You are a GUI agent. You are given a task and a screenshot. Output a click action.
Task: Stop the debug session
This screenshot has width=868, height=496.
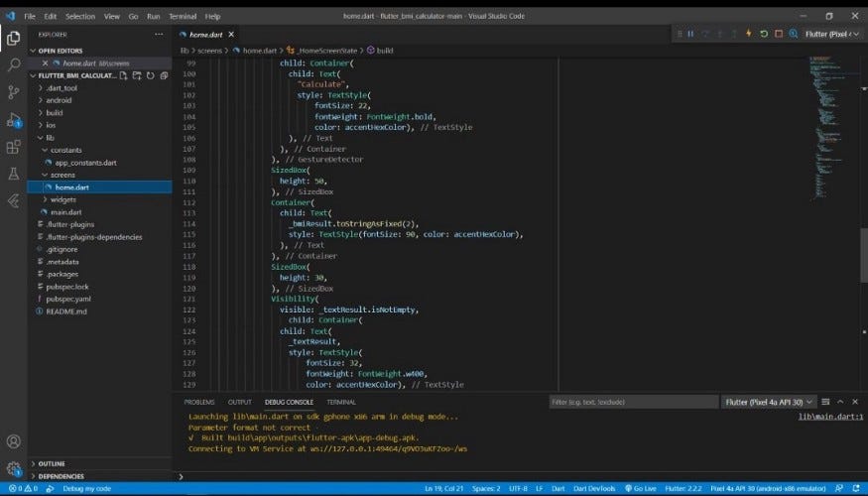click(779, 34)
